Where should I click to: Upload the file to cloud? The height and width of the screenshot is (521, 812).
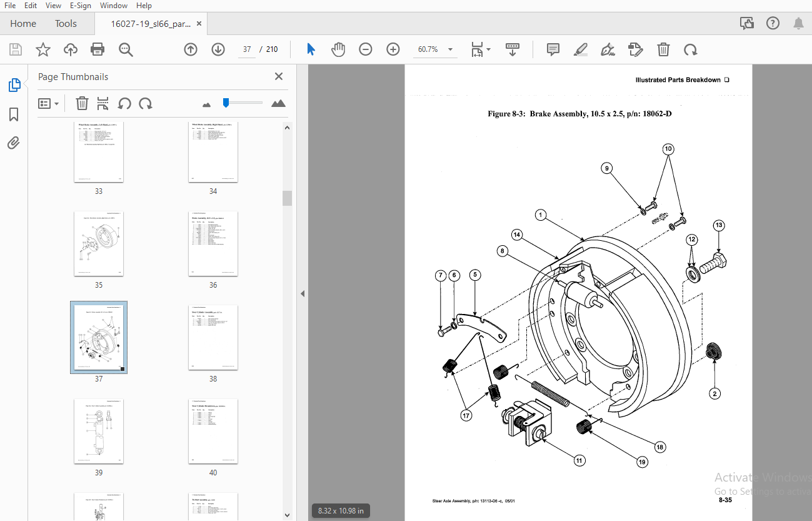[71, 49]
